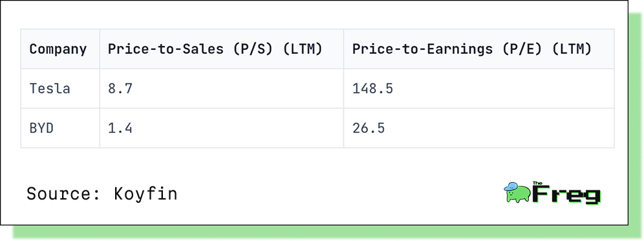Click Tesla's P/S value 8.7
The width and height of the screenshot is (644, 241).
pos(120,88)
